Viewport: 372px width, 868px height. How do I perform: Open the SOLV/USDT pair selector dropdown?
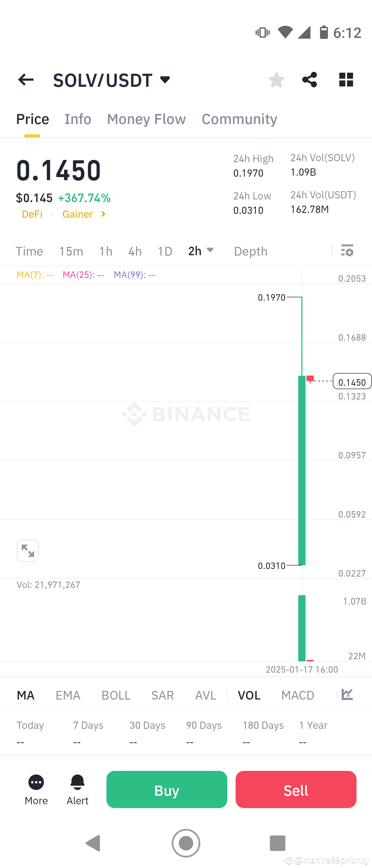pyautogui.click(x=165, y=80)
